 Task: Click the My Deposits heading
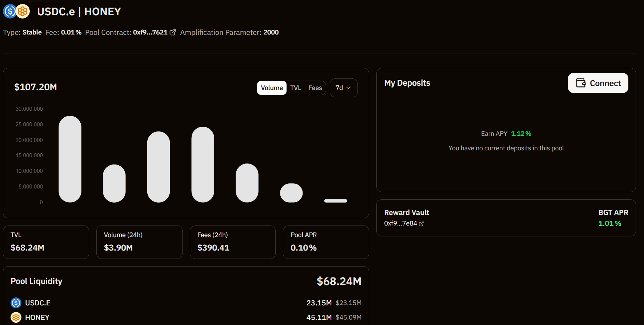point(407,83)
